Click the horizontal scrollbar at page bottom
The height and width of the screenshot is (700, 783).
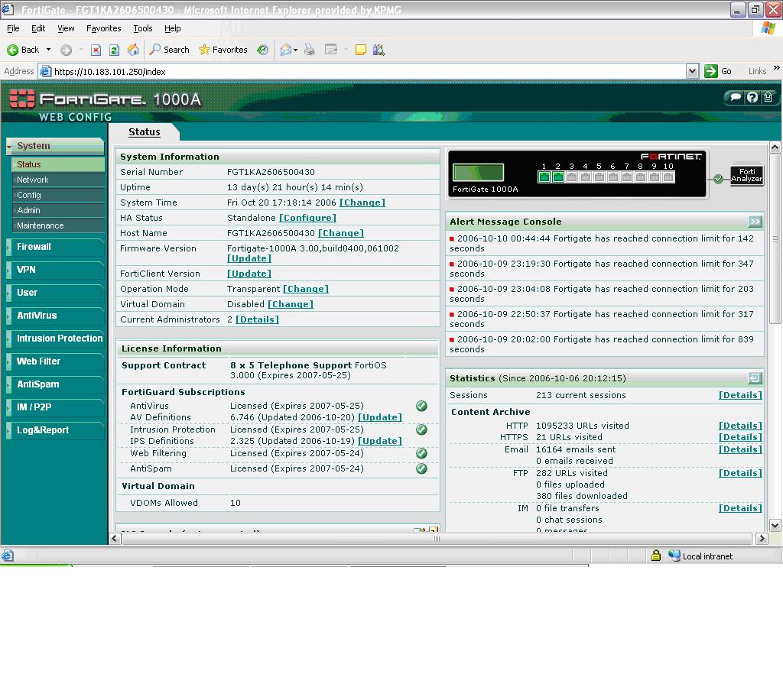coord(437,539)
